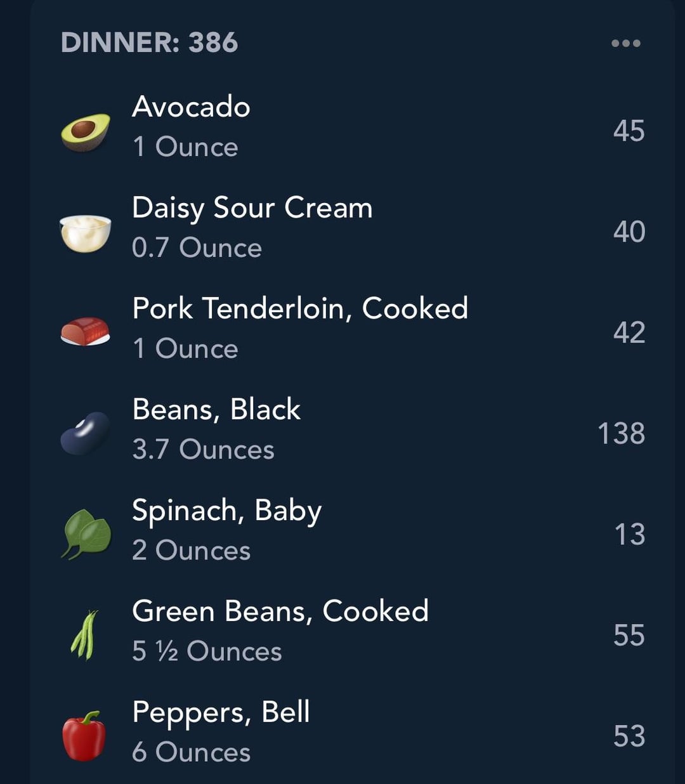Tap the 138 calorie value for black beans
This screenshot has height=784, width=685.
pos(621,434)
